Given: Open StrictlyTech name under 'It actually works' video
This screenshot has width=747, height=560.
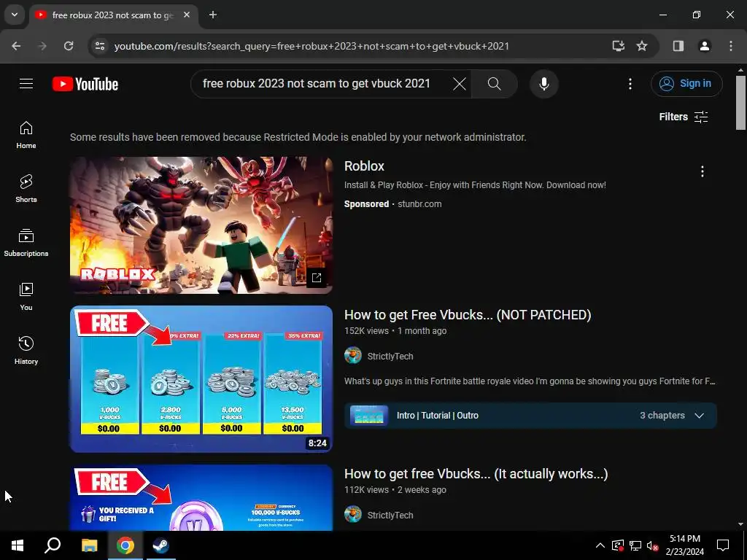Looking at the screenshot, I should pos(390,516).
